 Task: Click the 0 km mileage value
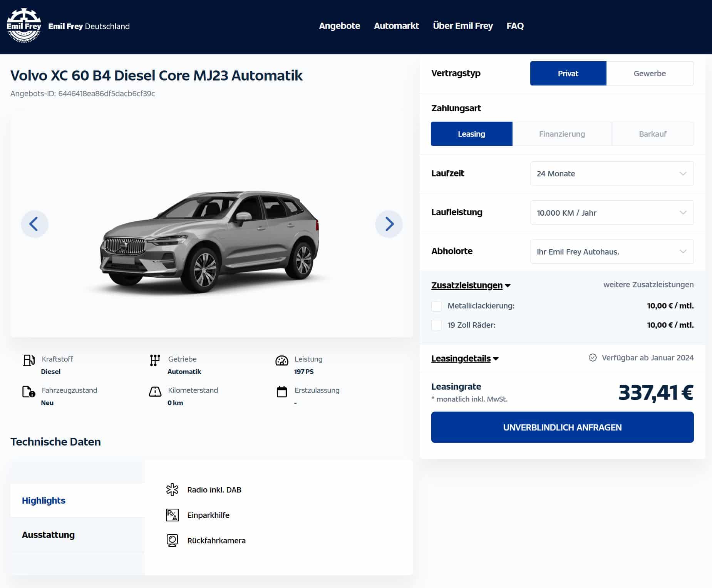175,403
